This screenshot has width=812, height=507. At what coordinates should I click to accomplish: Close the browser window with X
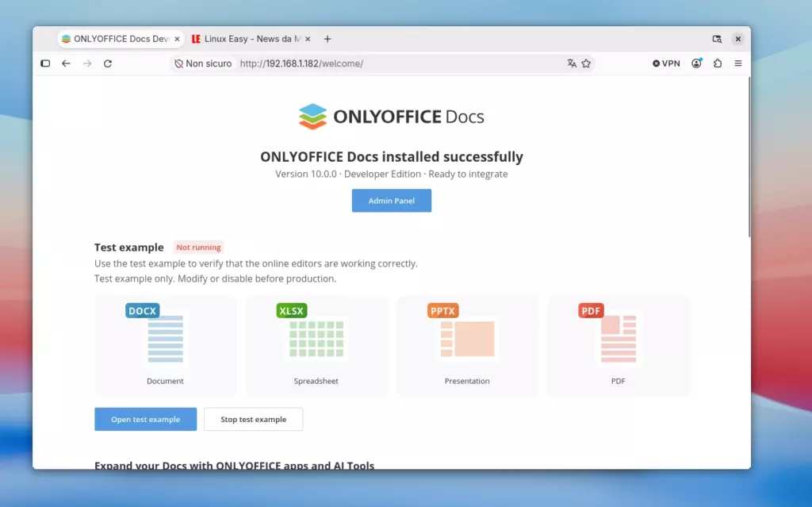[738, 39]
